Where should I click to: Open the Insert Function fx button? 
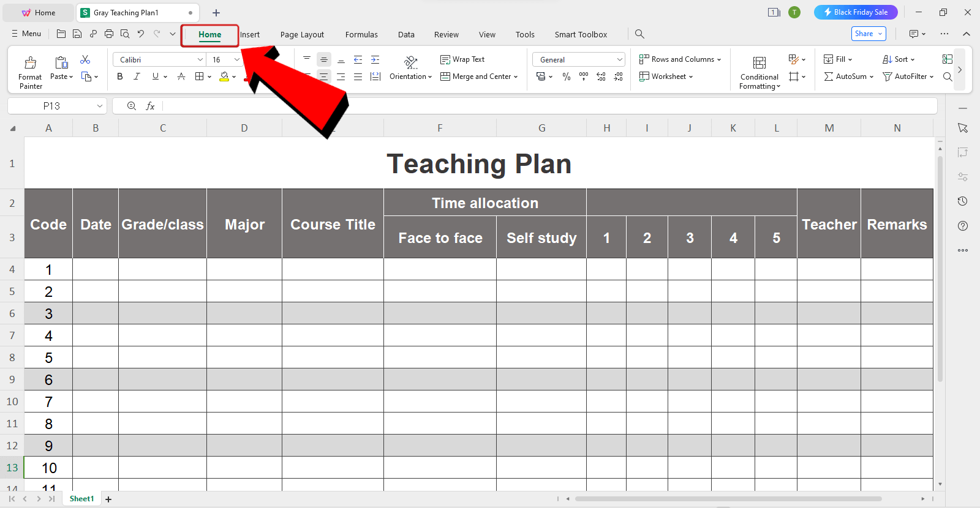coord(150,106)
